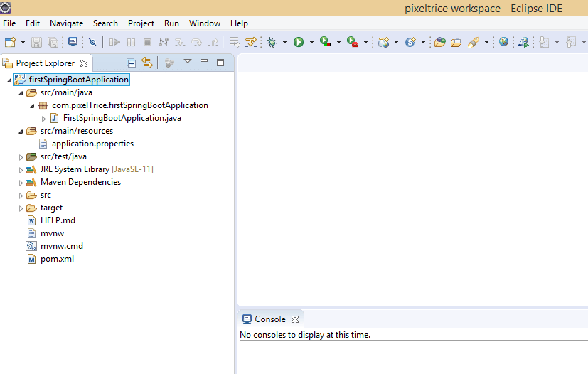Click the Debug bug icon
The image size is (588, 374).
[272, 42]
